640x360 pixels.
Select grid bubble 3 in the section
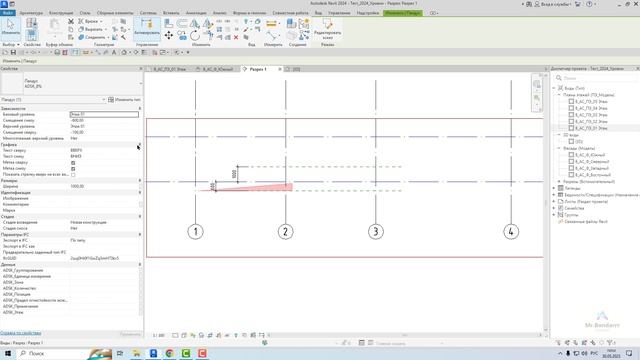[376, 232]
